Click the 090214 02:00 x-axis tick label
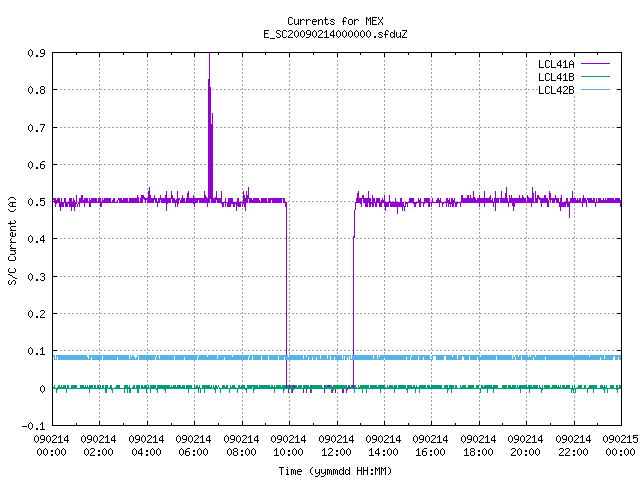The image size is (640, 480). (x=98, y=446)
